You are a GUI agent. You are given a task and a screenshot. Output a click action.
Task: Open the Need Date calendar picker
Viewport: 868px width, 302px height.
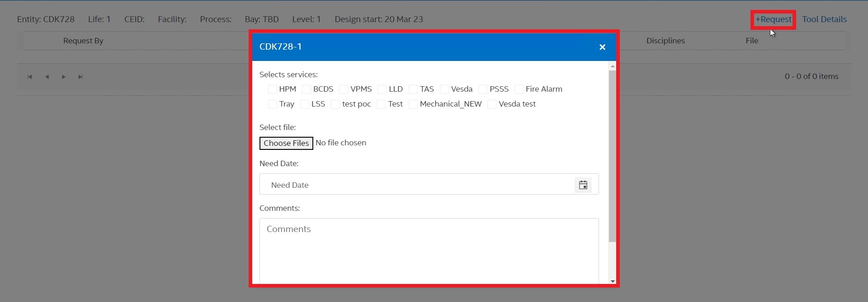[x=583, y=185]
